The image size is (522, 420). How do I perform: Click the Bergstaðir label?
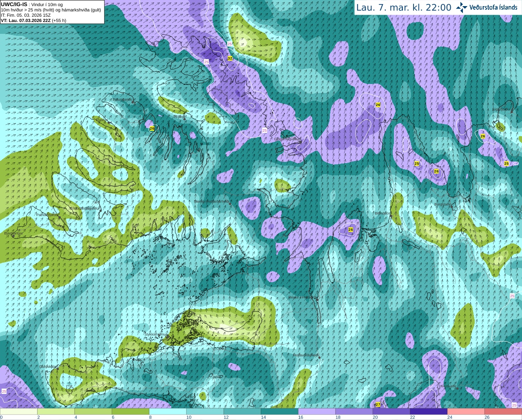click(x=442, y=204)
